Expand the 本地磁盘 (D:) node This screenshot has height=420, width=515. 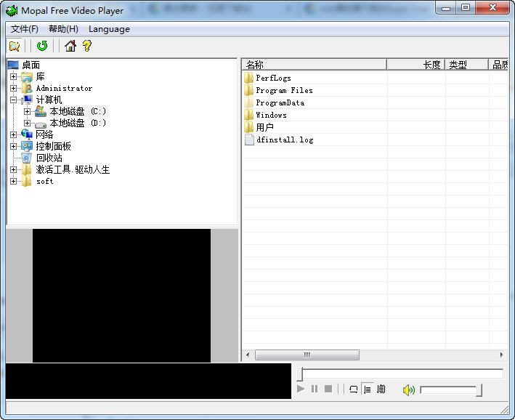28,123
